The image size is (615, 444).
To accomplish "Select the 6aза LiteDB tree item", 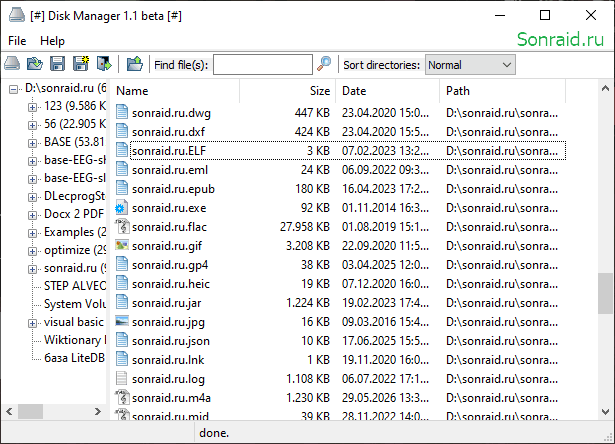I will [75, 358].
